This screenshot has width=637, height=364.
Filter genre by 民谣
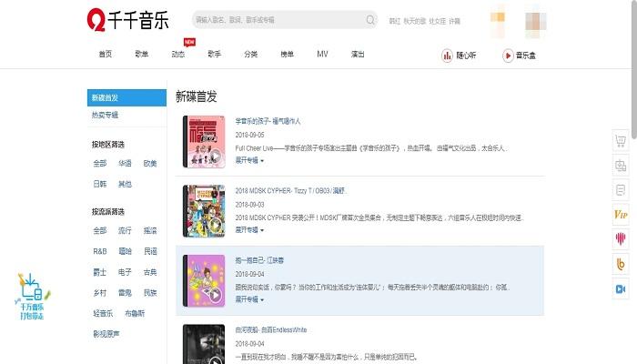point(150,251)
